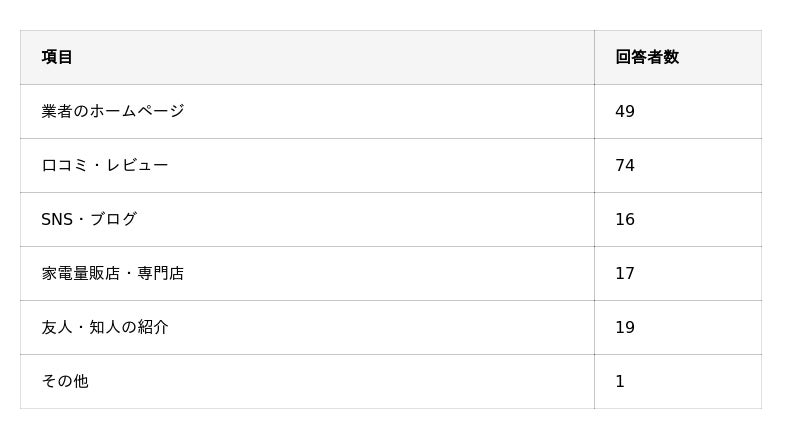Click the 回答者数 column header
800x439 pixels.
tap(646, 57)
